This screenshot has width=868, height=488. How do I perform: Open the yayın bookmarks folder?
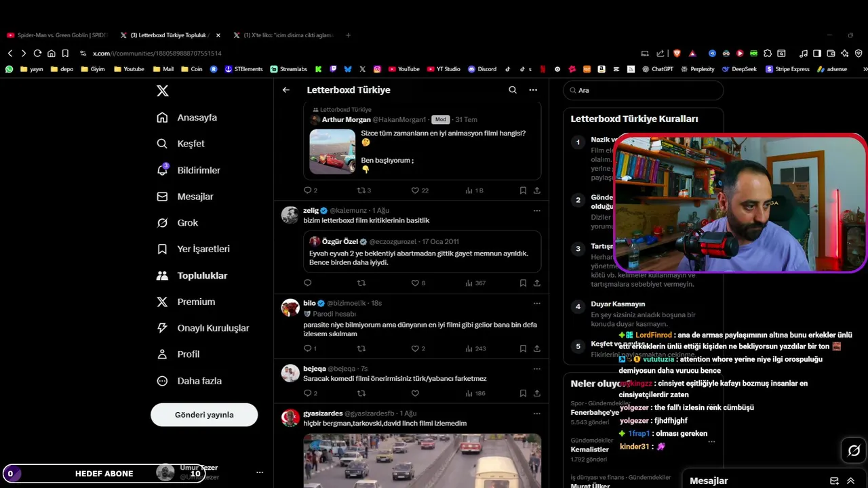[32, 69]
